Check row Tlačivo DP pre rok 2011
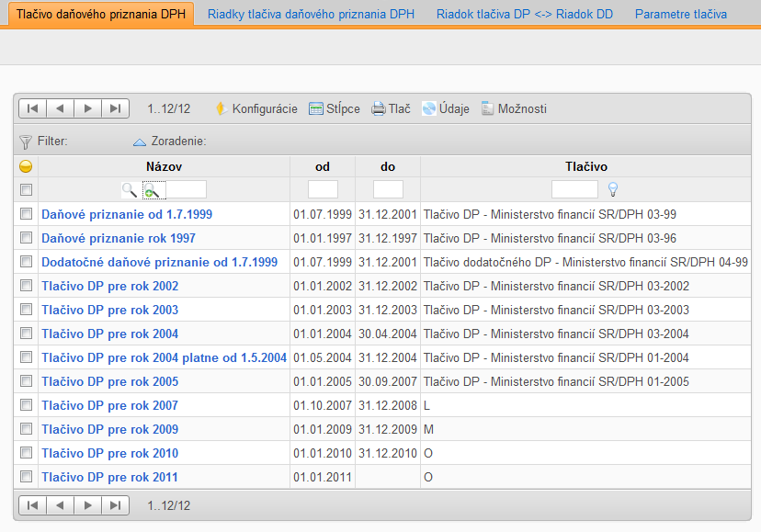 point(27,477)
